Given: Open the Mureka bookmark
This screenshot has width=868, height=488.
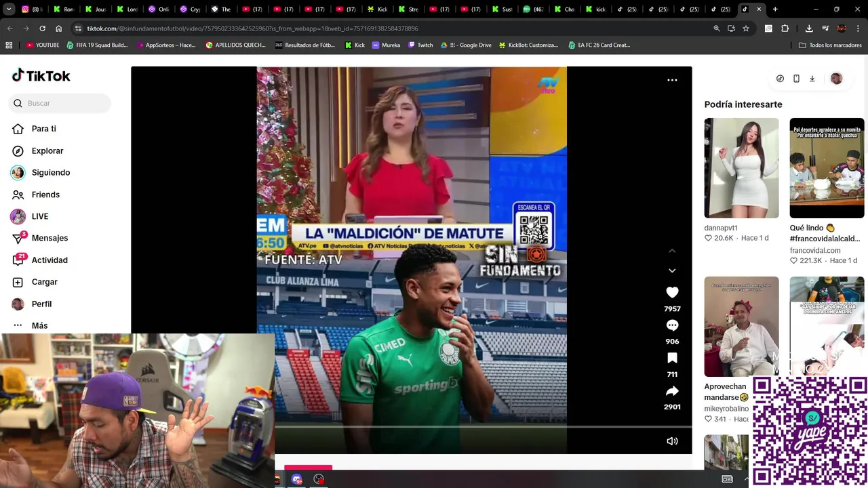Looking at the screenshot, I should point(387,45).
